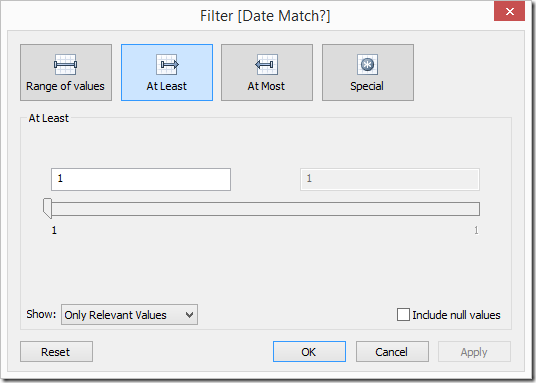Screen dimensions: 536x383
Task: Click the At Least group box heading
Action: click(49, 118)
